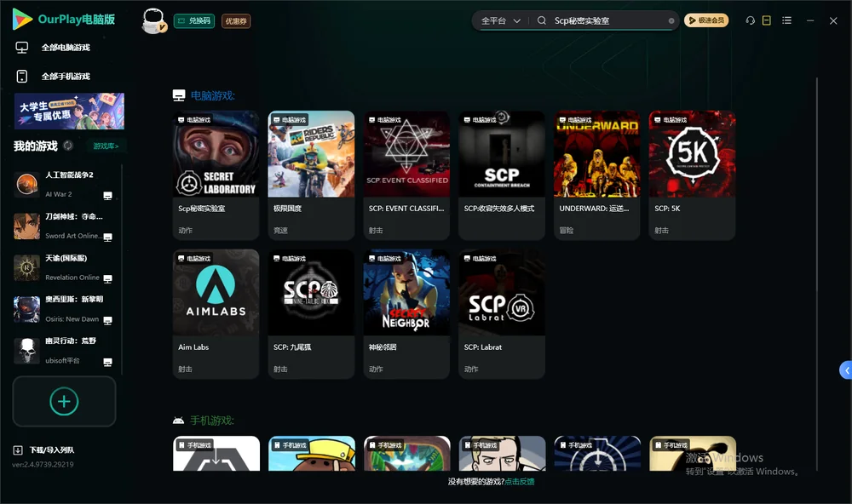Click the 手机游戏 section heading
This screenshot has width=852, height=504.
[x=212, y=421]
